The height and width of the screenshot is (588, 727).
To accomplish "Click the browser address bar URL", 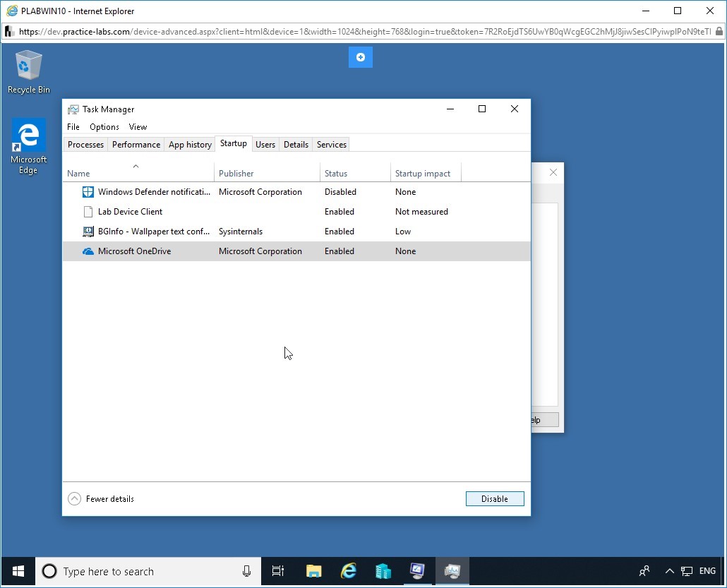I will (x=364, y=32).
